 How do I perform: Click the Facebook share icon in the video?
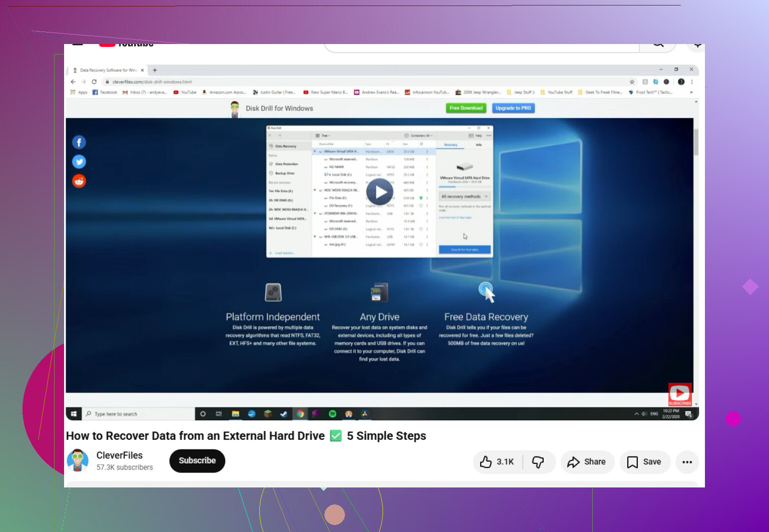pos(79,143)
